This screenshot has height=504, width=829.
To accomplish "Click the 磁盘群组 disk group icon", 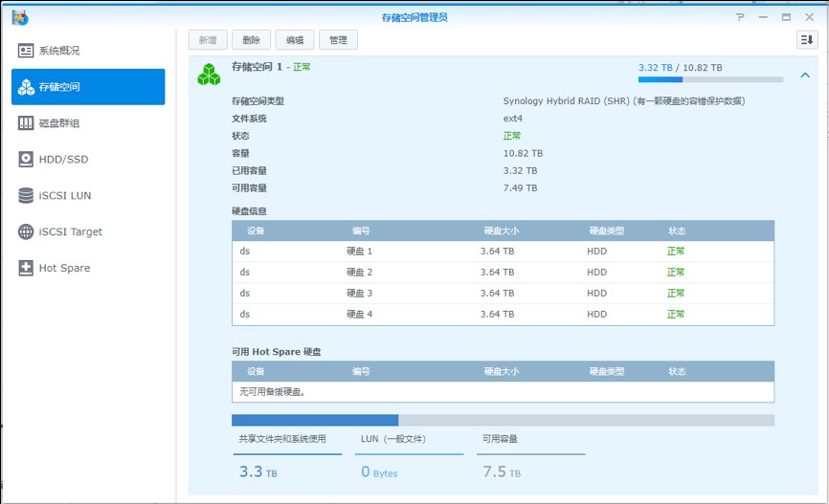I will point(26,123).
